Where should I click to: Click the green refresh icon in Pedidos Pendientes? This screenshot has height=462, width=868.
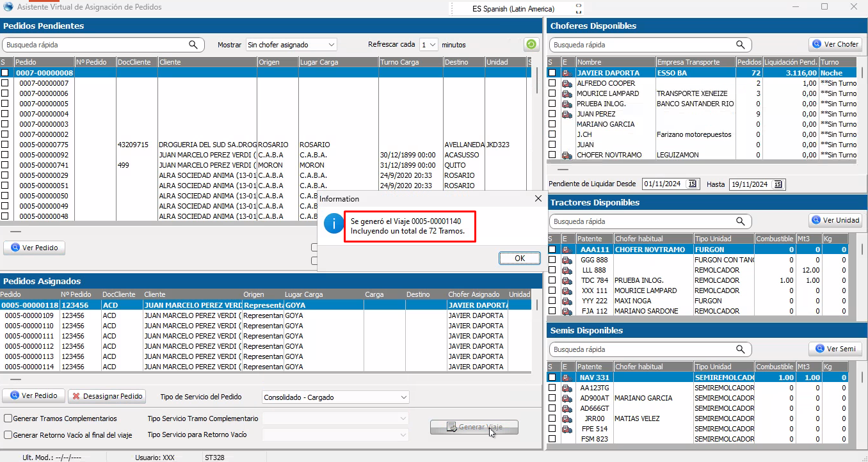(531, 45)
